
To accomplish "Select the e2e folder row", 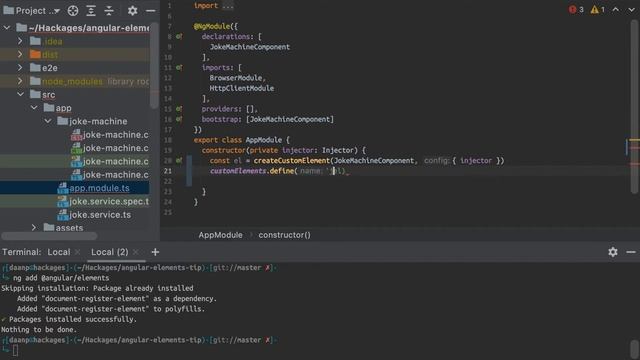I will pos(75,68).
